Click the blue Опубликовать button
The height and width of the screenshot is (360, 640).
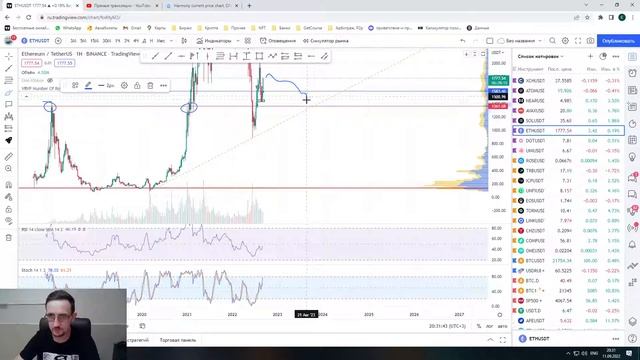[x=618, y=41]
